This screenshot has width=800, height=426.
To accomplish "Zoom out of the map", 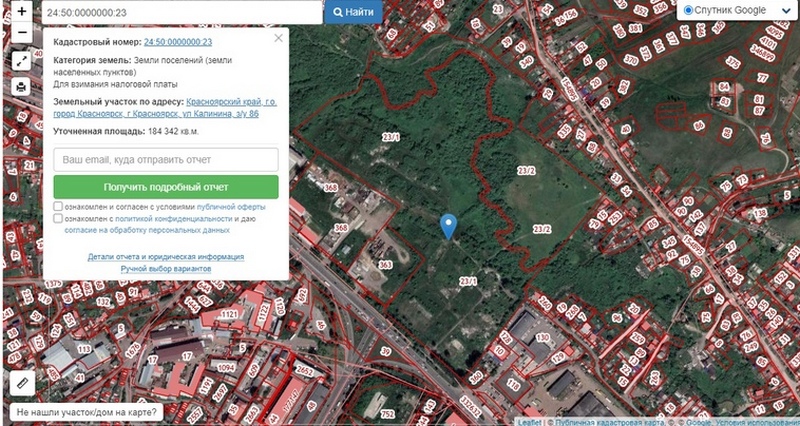I will pyautogui.click(x=22, y=32).
